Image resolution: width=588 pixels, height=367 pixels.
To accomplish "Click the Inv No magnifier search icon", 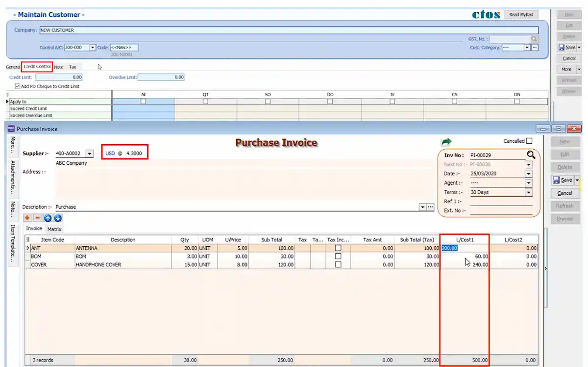I will 531,155.
